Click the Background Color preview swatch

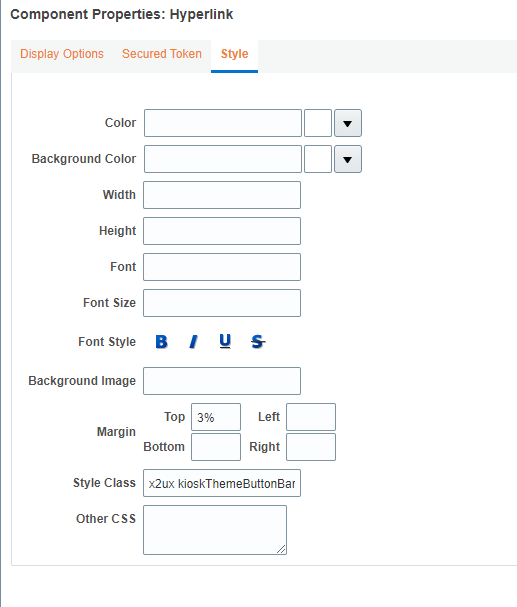tap(318, 159)
